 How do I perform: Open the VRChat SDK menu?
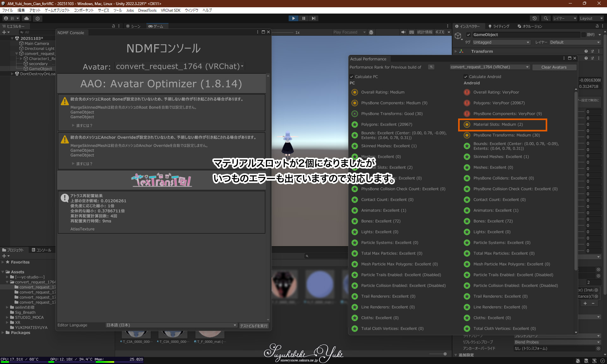(170, 10)
